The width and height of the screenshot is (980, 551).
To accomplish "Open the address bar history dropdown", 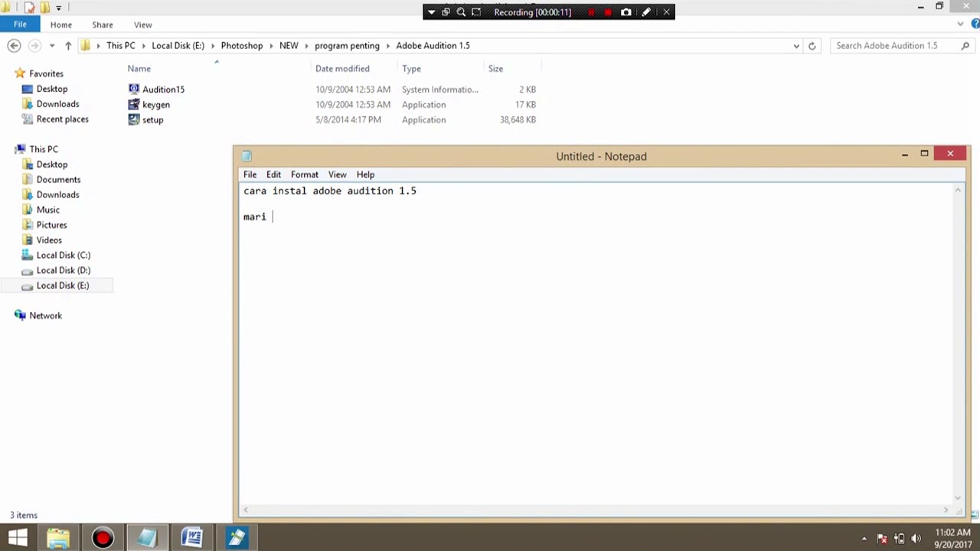I will pos(796,46).
